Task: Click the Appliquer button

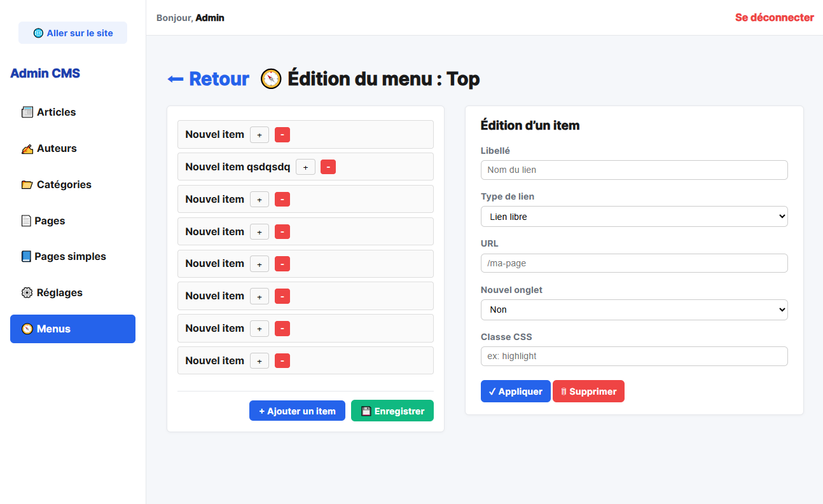Action: pyautogui.click(x=515, y=392)
